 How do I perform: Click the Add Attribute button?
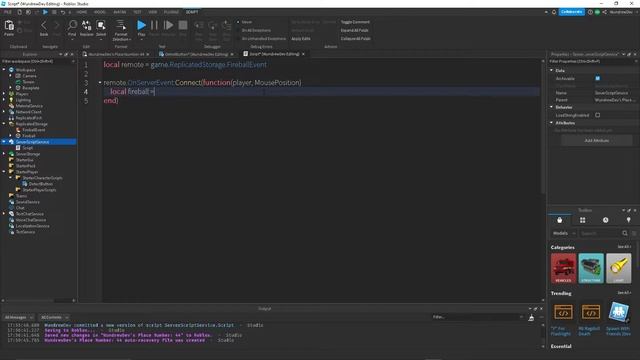coord(596,140)
